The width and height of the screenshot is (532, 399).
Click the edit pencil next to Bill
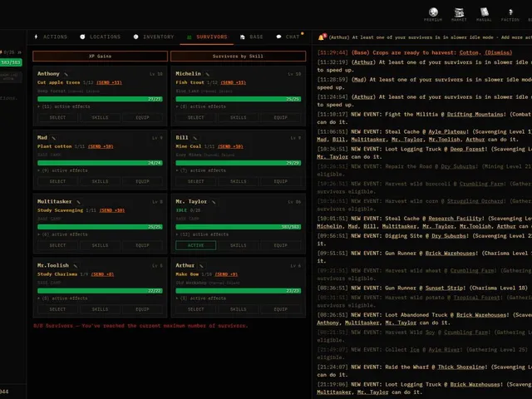[195, 138]
